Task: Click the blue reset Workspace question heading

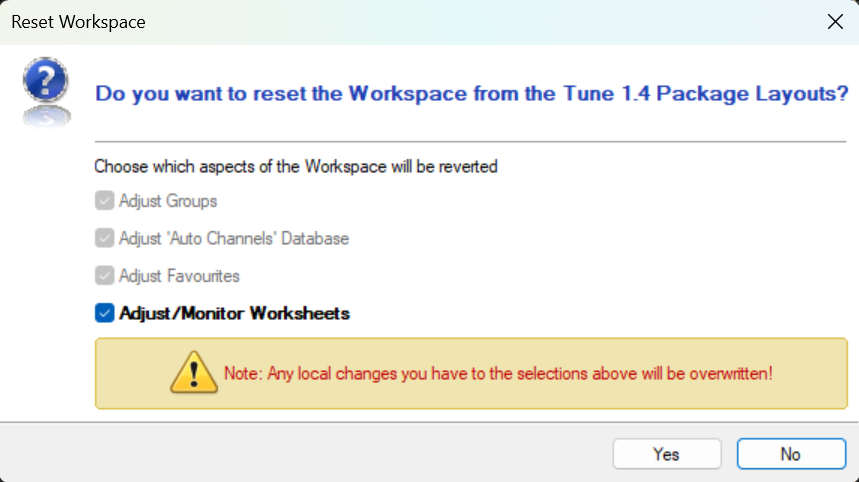Action: 465,94
